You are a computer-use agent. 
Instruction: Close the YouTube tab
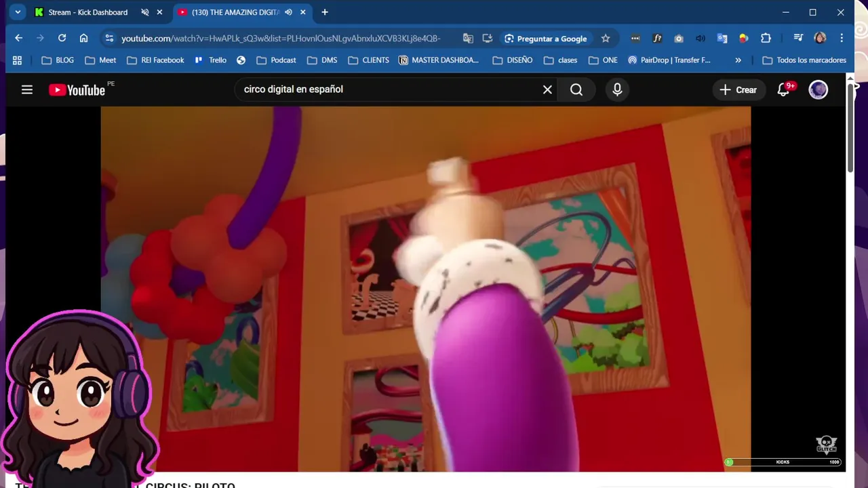pos(302,12)
